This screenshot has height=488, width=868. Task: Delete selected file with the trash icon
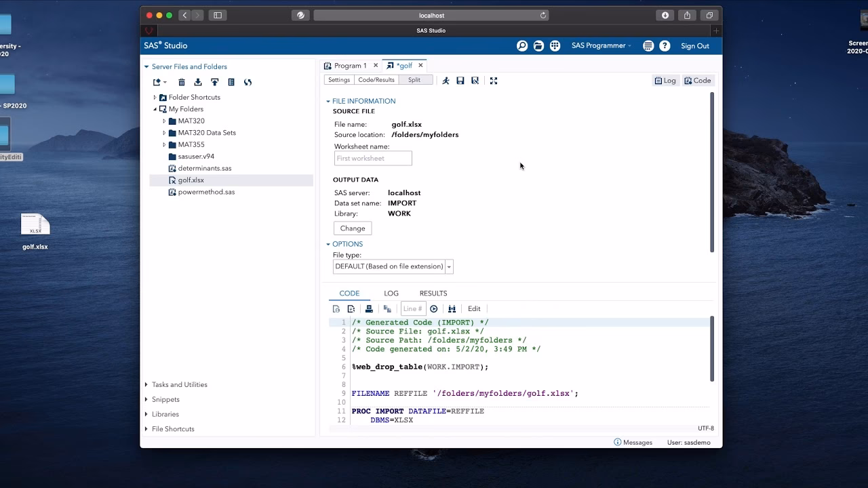tap(182, 83)
